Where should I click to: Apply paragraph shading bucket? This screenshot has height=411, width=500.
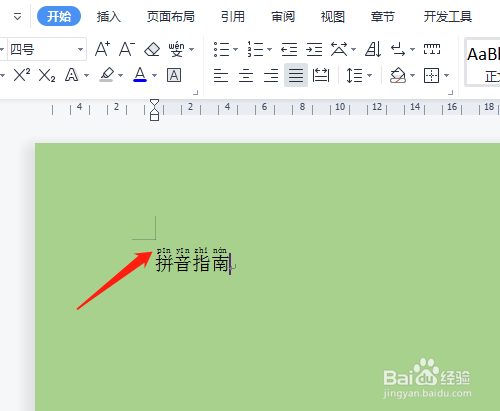[398, 75]
